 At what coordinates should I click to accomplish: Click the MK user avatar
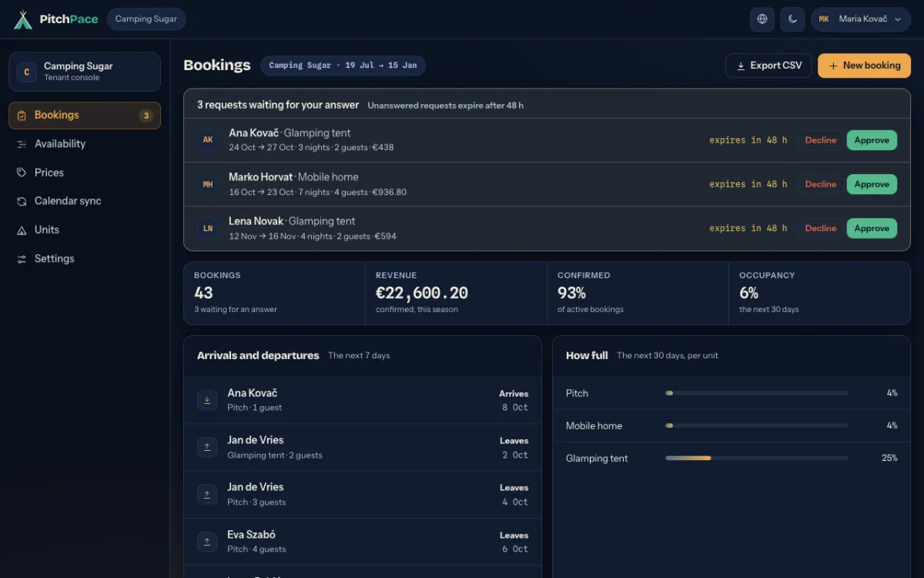pyautogui.click(x=824, y=19)
